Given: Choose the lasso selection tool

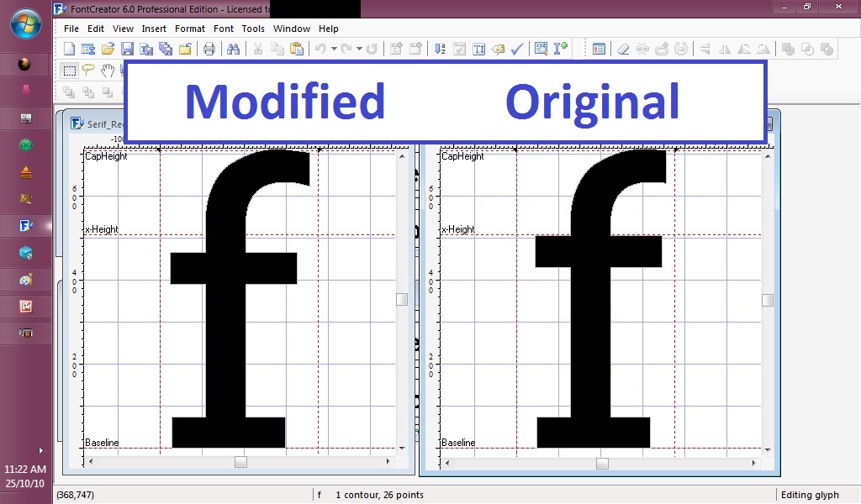Looking at the screenshot, I should 88,71.
